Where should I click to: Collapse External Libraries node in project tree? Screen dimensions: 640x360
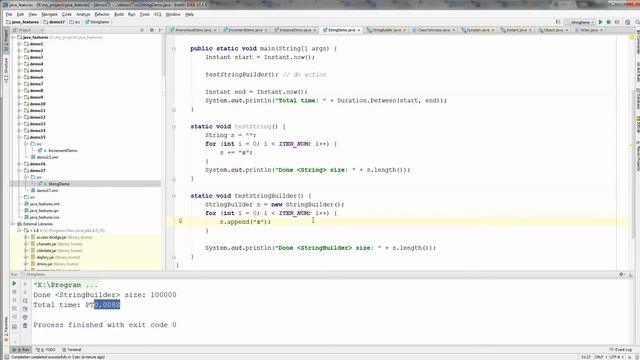click(x=13, y=224)
